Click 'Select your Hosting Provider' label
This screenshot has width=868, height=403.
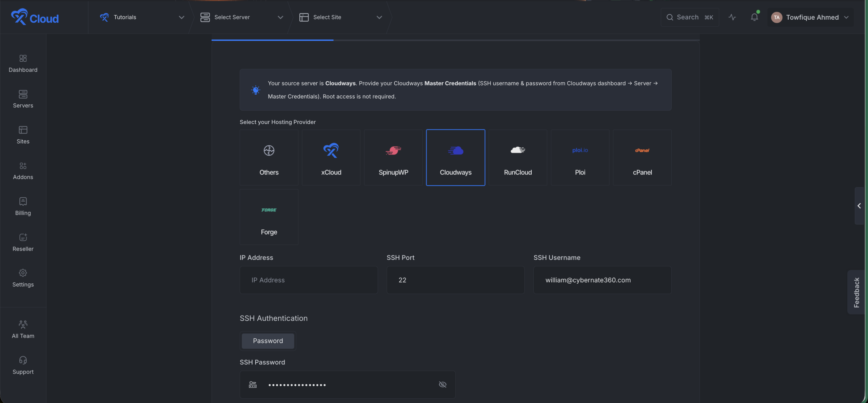[278, 122]
